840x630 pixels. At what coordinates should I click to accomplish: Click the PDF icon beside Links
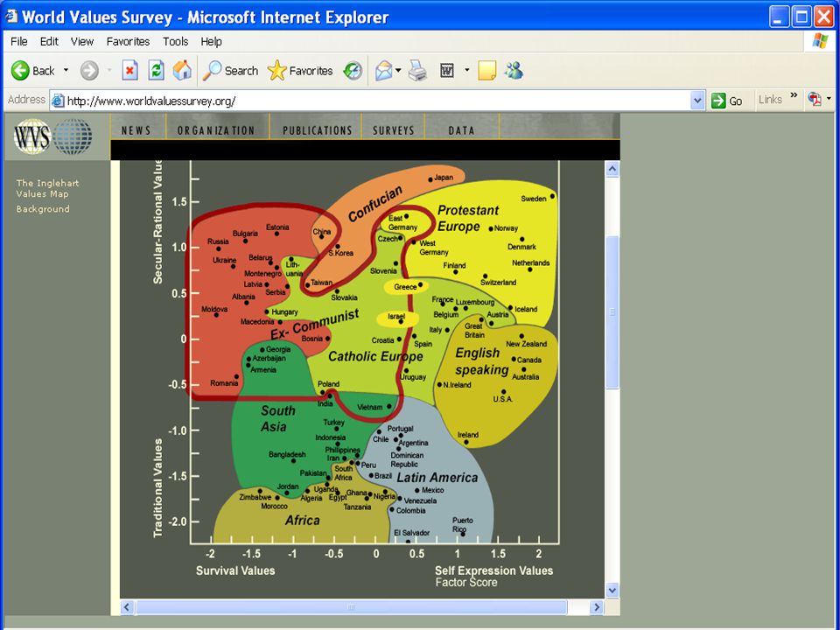click(815, 100)
